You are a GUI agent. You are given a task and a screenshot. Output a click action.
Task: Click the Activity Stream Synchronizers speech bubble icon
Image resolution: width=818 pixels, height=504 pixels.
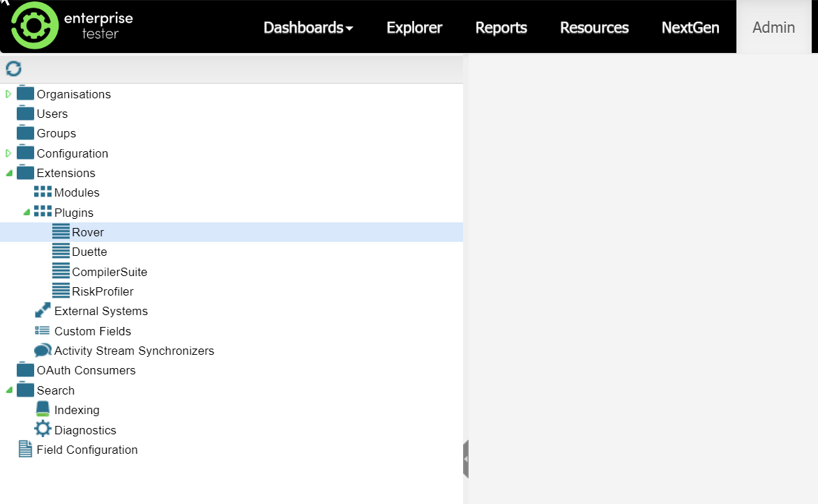(43, 351)
